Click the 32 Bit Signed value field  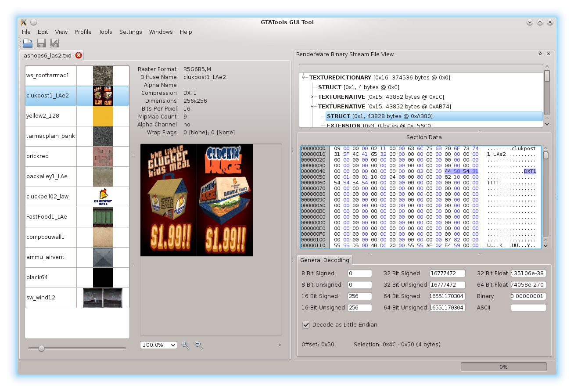[447, 273]
